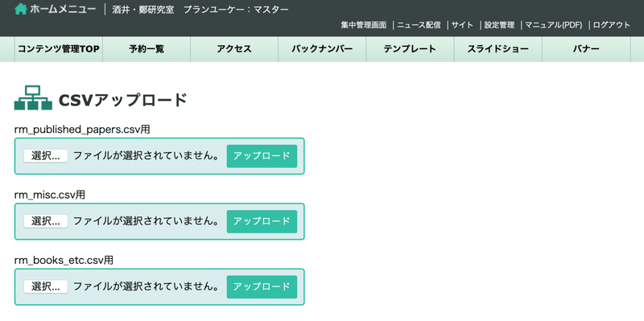Viewport: 644px width, 321px height.
Task: Open the マニュアル(PDF) link
Action: 554,25
